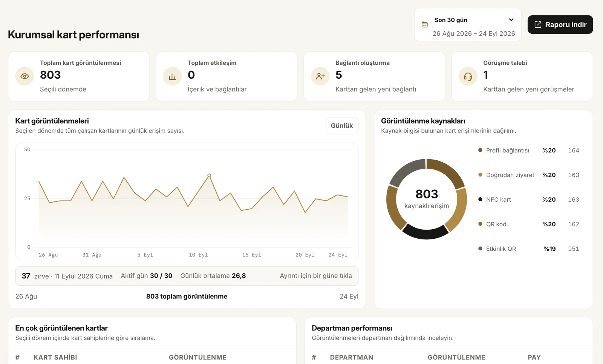Click the 37 zirve peak date text

tap(67, 276)
